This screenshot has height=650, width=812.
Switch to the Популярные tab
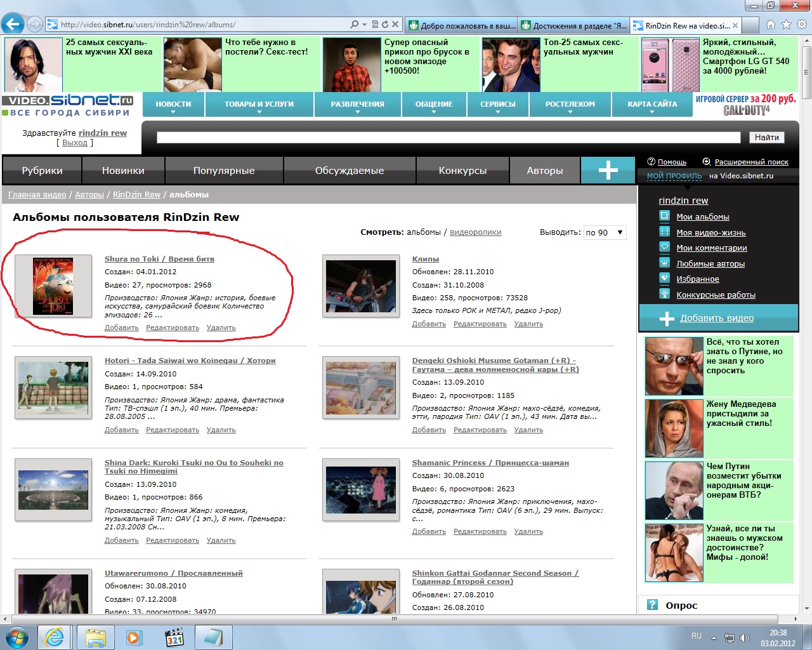tap(224, 171)
